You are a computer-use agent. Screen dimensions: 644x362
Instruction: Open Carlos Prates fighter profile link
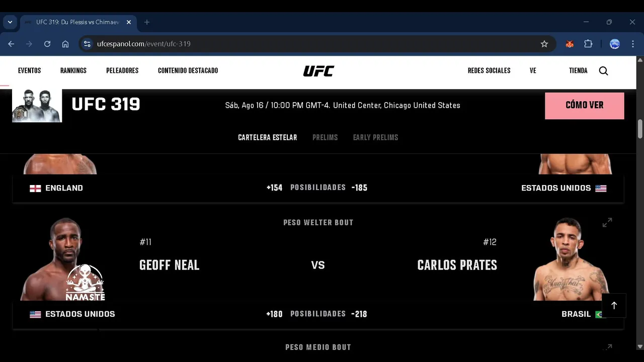[457, 265]
